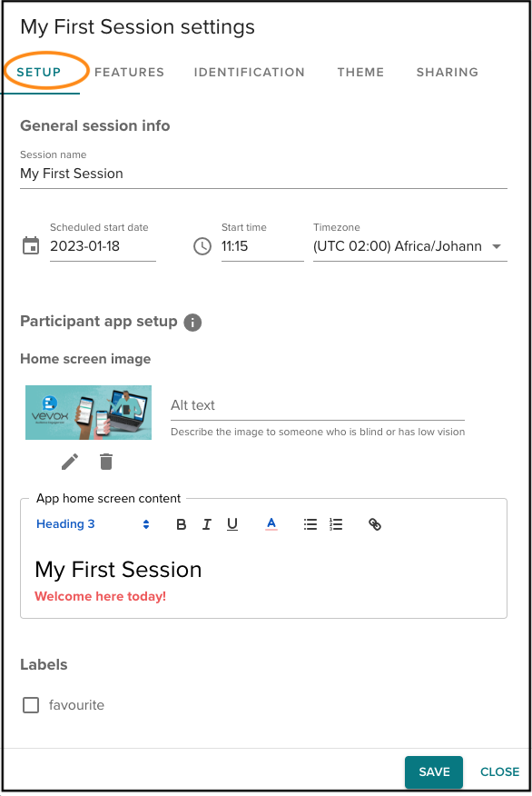Switch to the Features tab
The height and width of the screenshot is (796, 532).
(x=129, y=72)
